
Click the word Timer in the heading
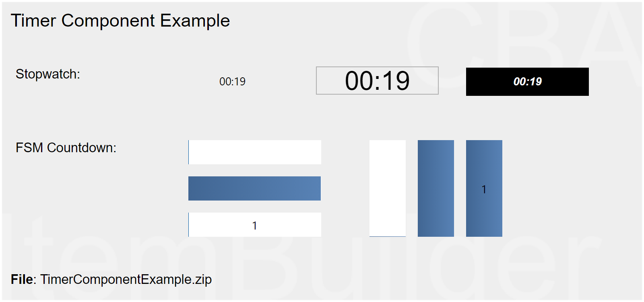32,21
